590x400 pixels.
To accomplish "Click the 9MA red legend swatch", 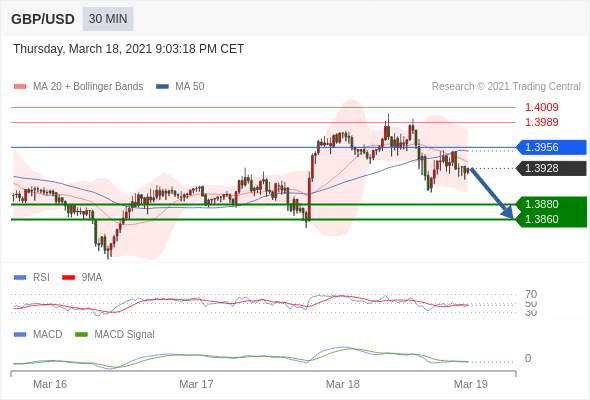I will (68, 278).
